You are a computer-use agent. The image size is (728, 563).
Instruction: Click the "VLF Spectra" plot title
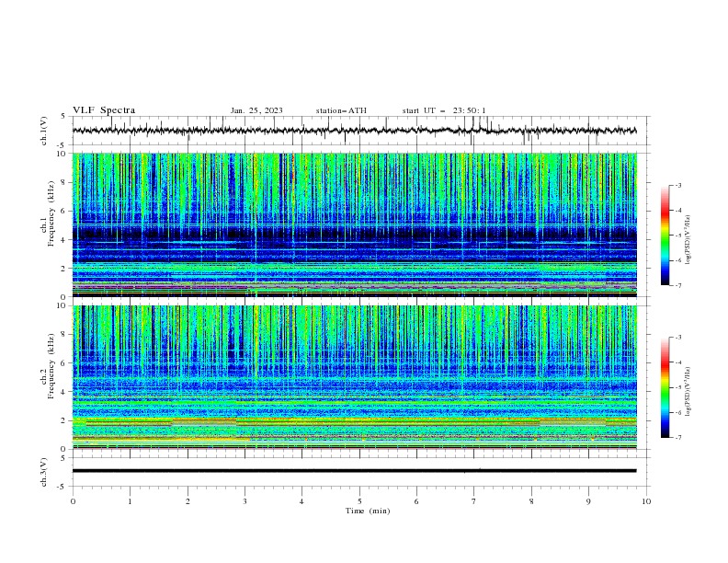[x=104, y=110]
